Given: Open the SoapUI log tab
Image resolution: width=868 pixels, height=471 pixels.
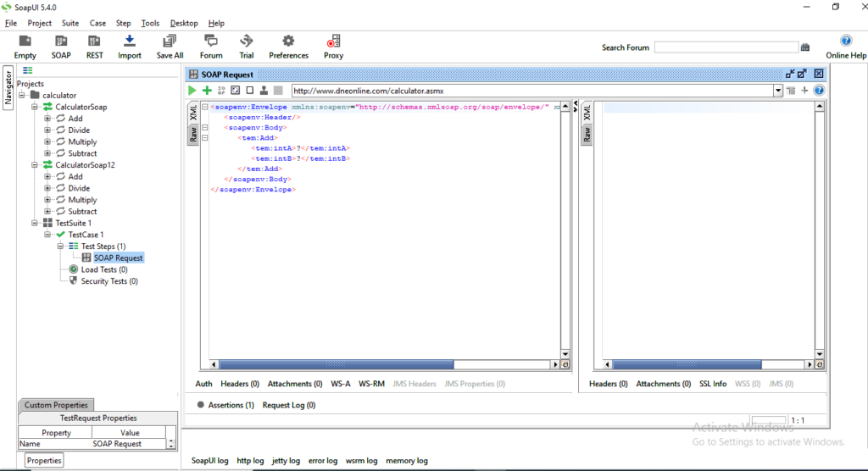Looking at the screenshot, I should point(210,461).
